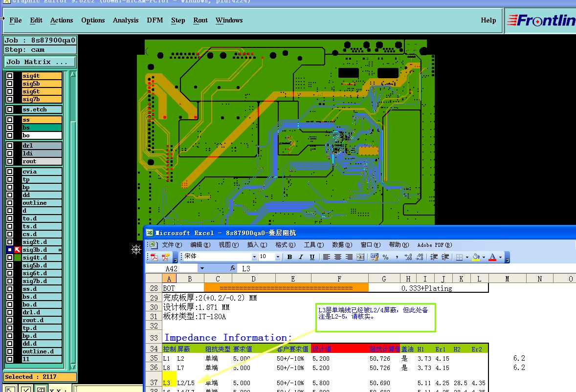This screenshot has height=392, width=576.
Task: Open the Actions menu
Action: click(61, 20)
